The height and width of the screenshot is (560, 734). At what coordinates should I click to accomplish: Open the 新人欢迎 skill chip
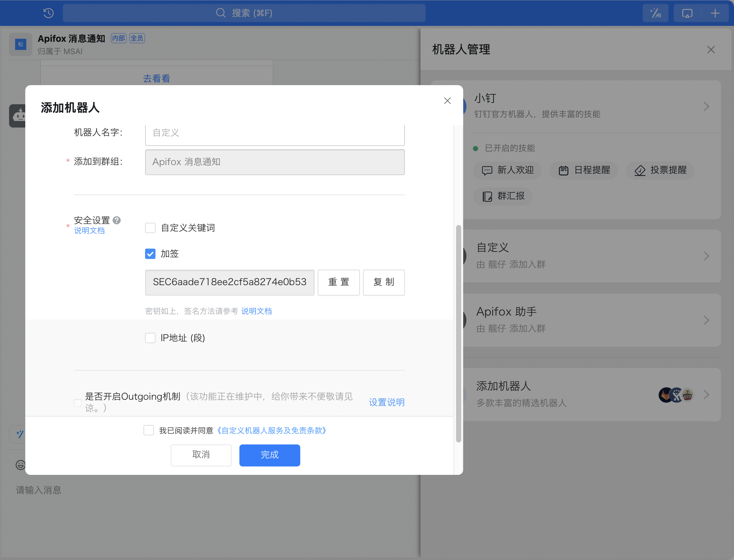(507, 170)
